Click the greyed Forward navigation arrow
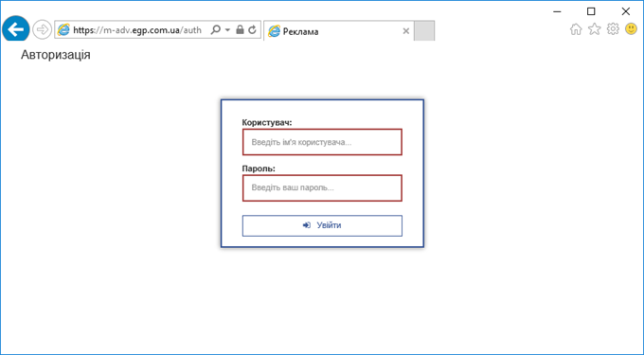The height and width of the screenshot is (355, 644). [42, 29]
